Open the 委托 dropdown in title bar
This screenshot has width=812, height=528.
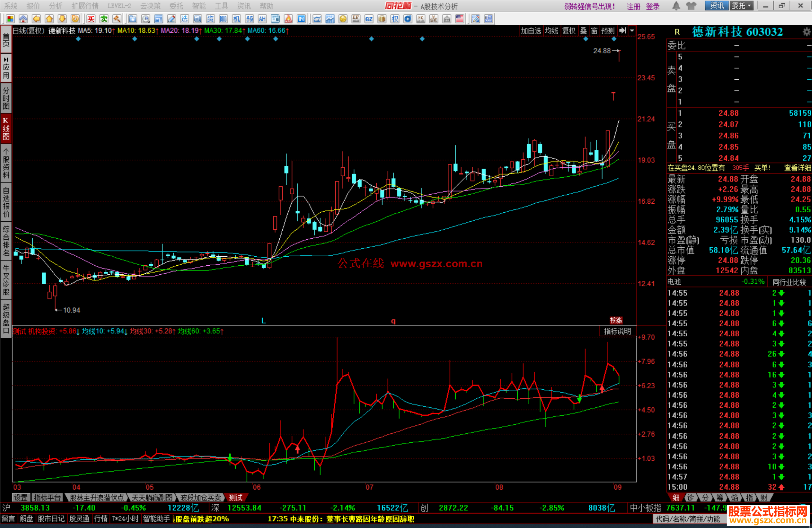(741, 6)
